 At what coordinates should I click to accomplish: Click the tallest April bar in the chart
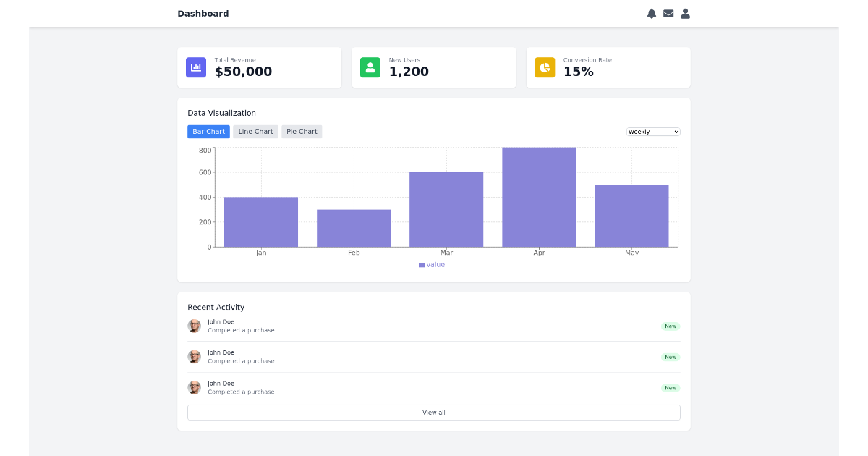(x=539, y=195)
